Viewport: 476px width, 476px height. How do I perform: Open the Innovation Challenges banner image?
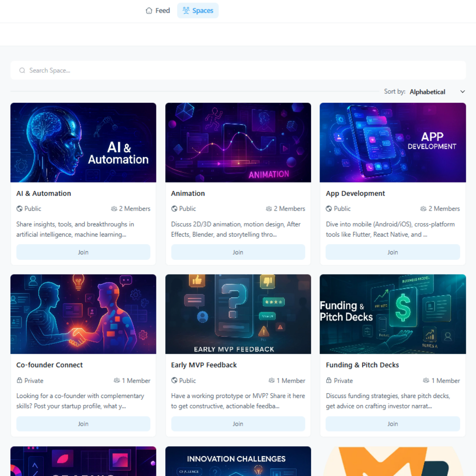pos(238,461)
